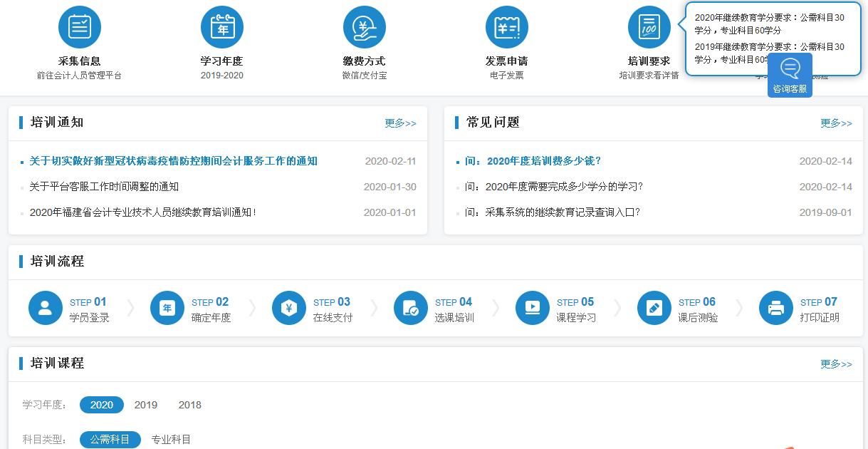The image size is (868, 449).
Task: Select the 公需科目 subject type
Action: click(110, 440)
